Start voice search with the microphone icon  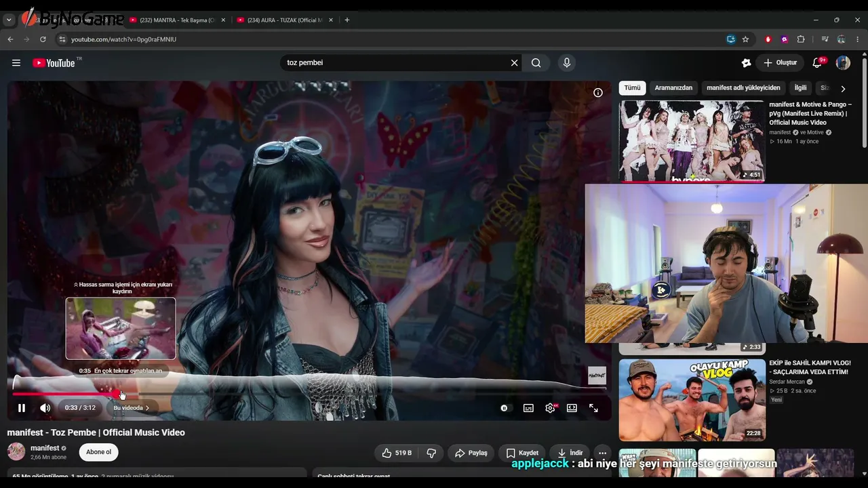[567, 63]
